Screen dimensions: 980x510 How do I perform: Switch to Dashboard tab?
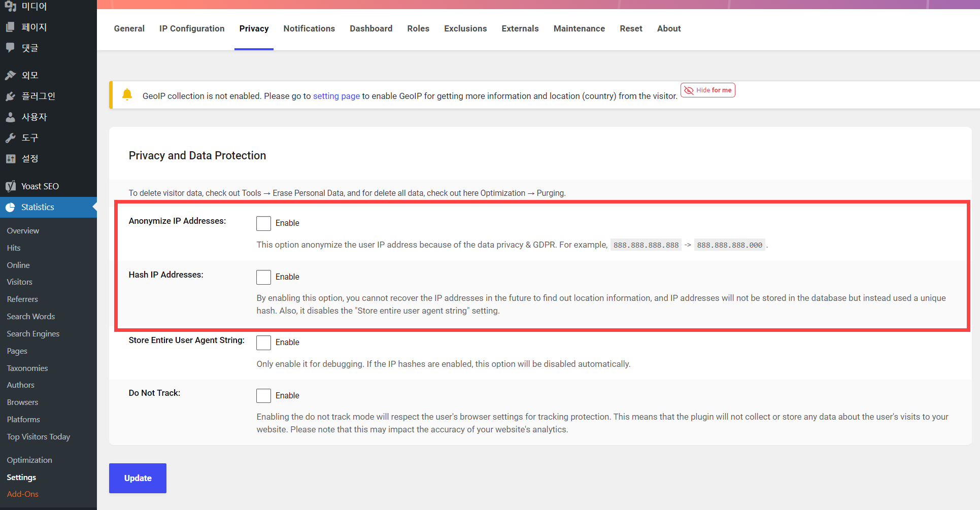[371, 28]
